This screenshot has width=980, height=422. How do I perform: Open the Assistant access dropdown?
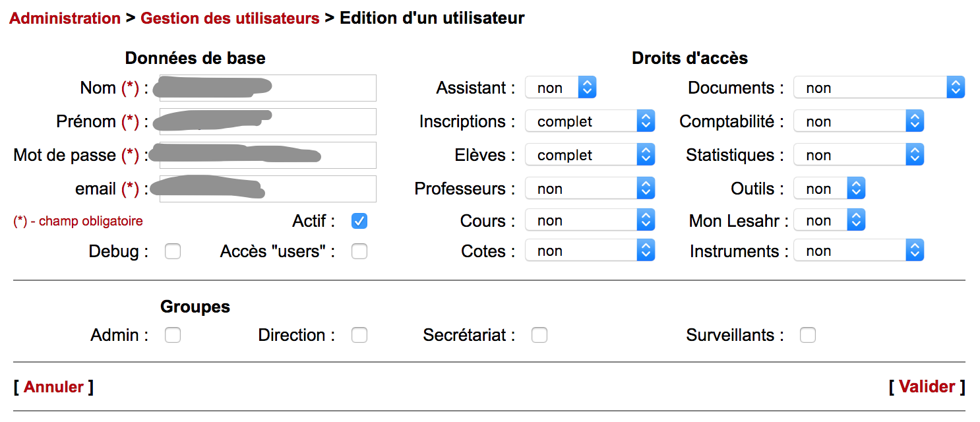point(561,88)
